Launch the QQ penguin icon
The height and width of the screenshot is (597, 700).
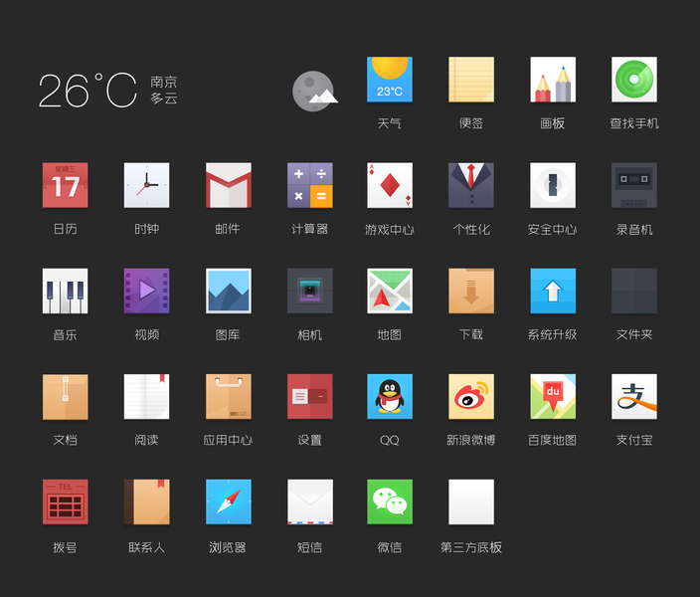click(x=390, y=397)
